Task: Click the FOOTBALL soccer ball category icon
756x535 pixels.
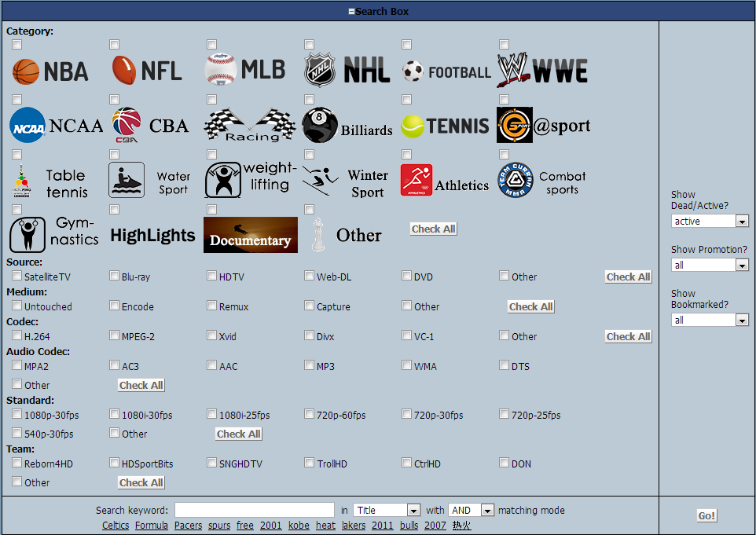Action: 446,71
